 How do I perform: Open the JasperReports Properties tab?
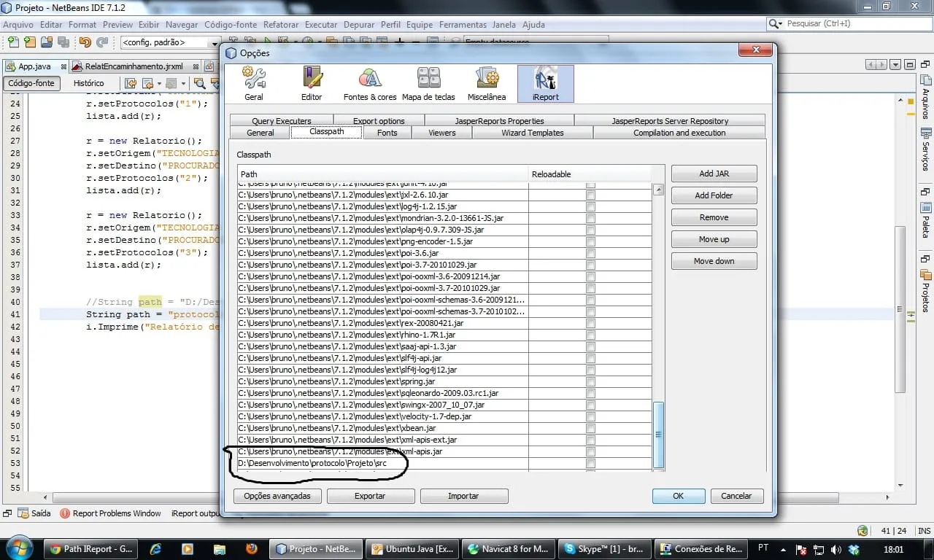(500, 120)
